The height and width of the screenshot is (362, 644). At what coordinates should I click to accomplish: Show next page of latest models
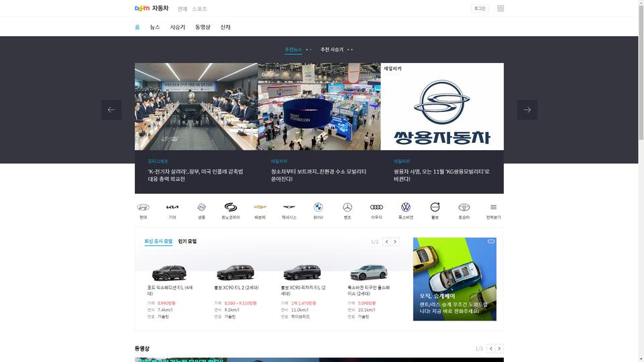point(395,241)
